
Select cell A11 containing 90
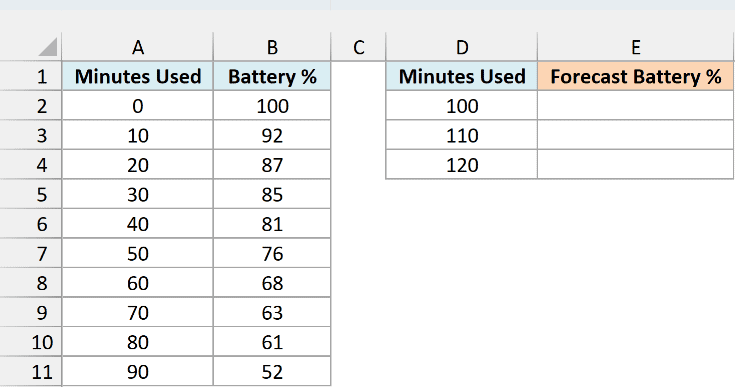tap(137, 371)
